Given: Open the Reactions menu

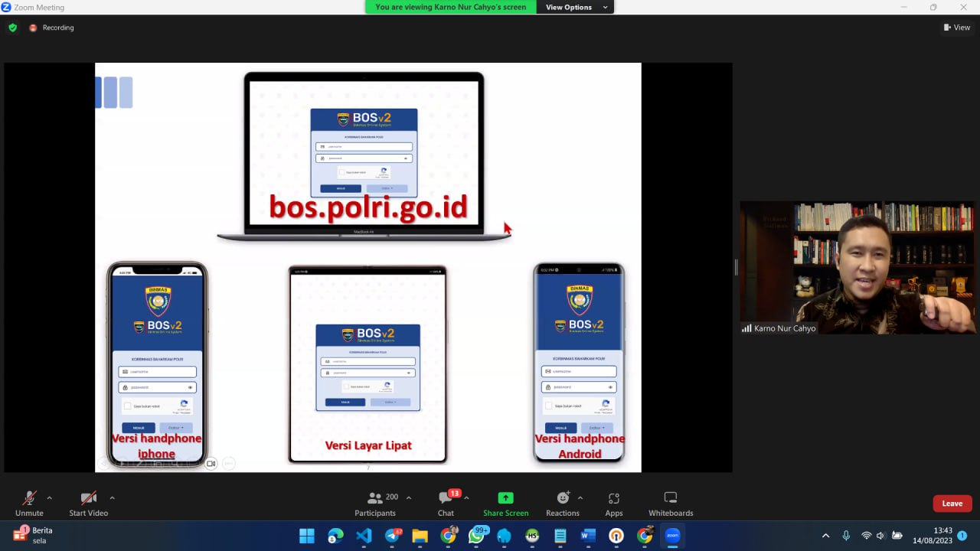Looking at the screenshot, I should [x=563, y=498].
